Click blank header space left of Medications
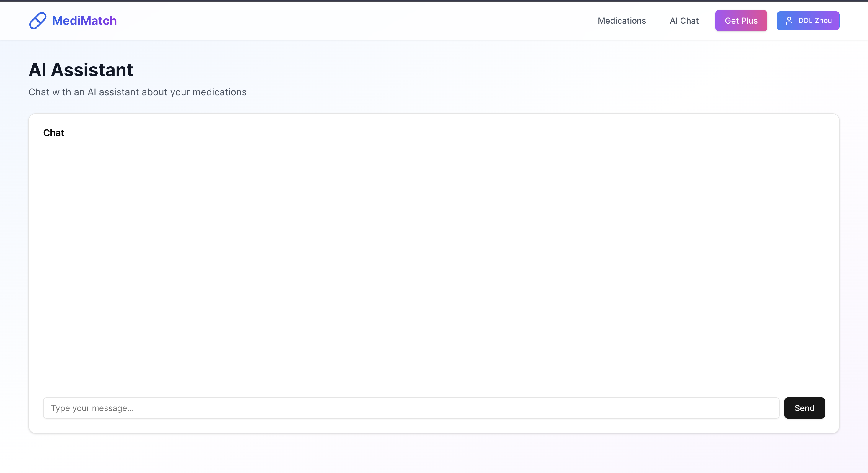The width and height of the screenshot is (868, 473). coord(371,21)
